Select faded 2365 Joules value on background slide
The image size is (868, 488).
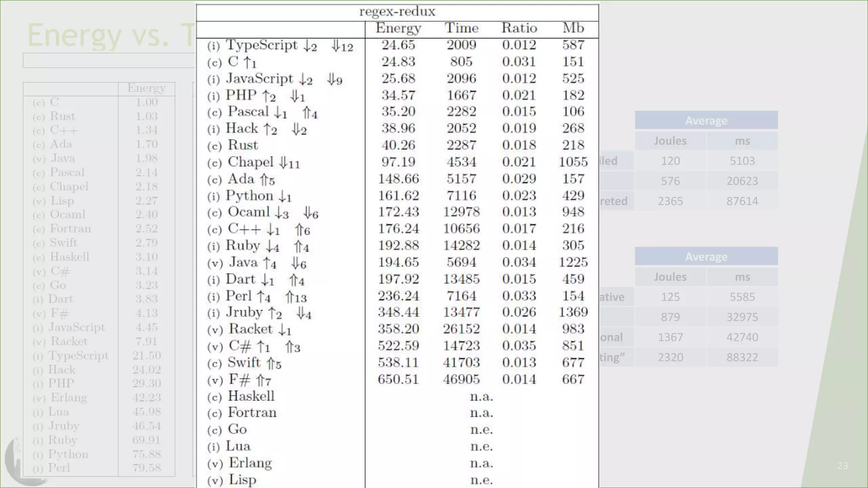coord(670,201)
